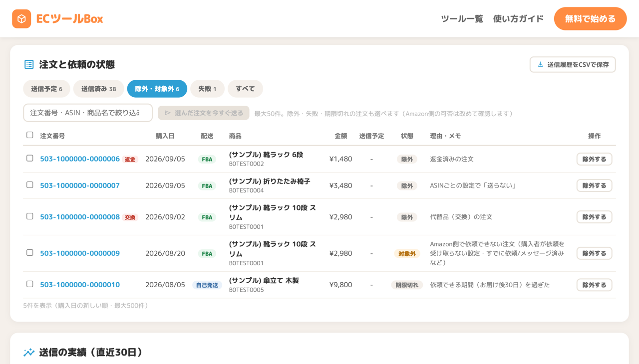
Task: Click the 自己発送 shipping badge
Action: [207, 285]
